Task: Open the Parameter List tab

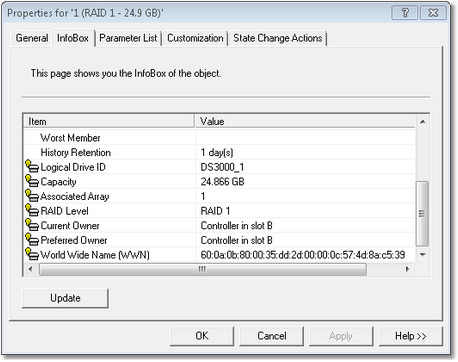Action: 128,38
